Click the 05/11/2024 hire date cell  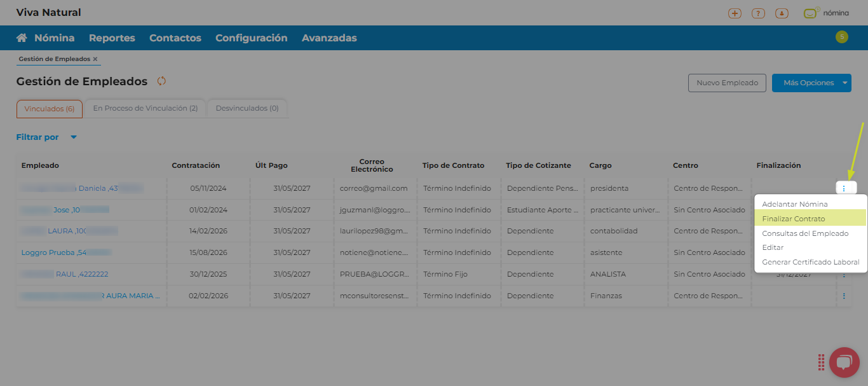click(x=208, y=188)
